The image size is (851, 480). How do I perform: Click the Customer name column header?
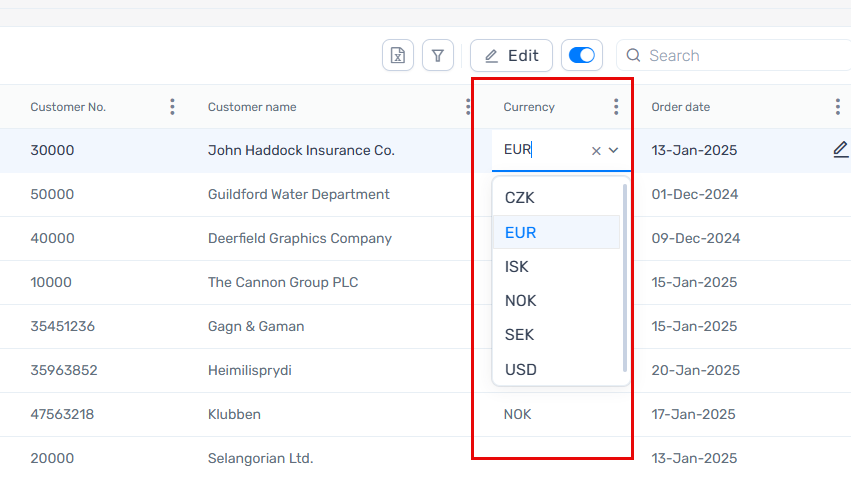pyautogui.click(x=252, y=107)
